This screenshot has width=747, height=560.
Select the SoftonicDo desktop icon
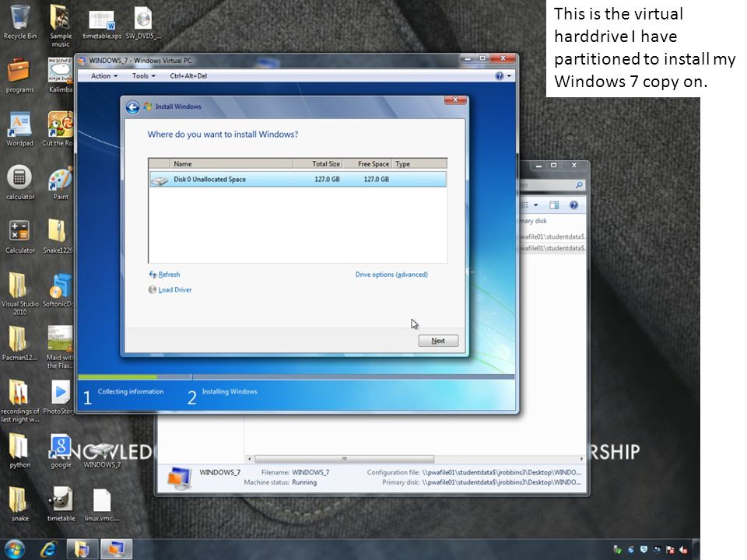[x=61, y=285]
